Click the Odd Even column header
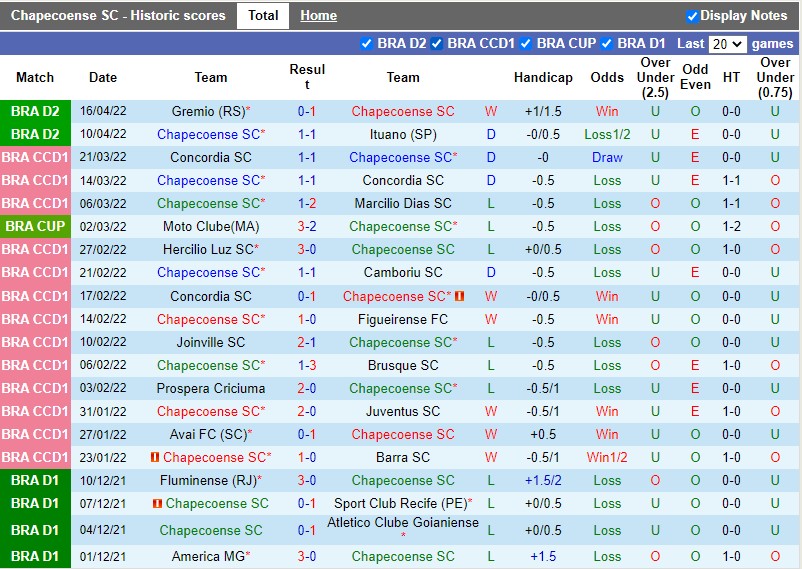802x569 pixels. [x=695, y=77]
